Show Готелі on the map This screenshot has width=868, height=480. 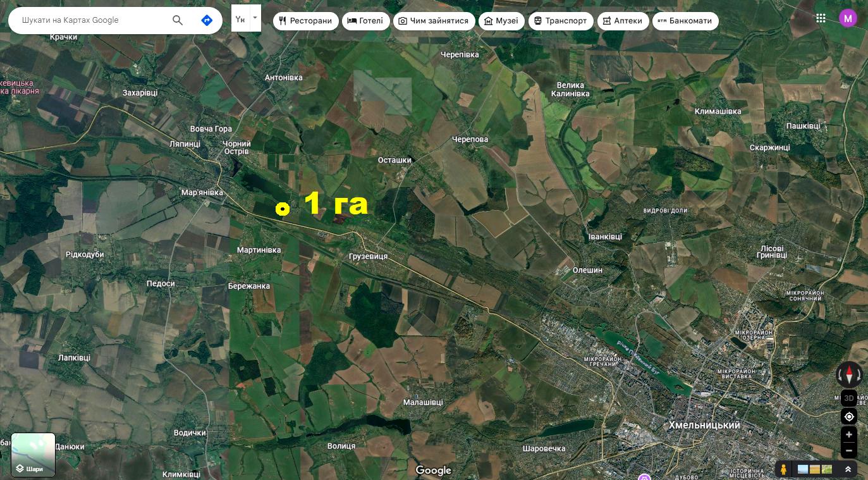point(365,21)
